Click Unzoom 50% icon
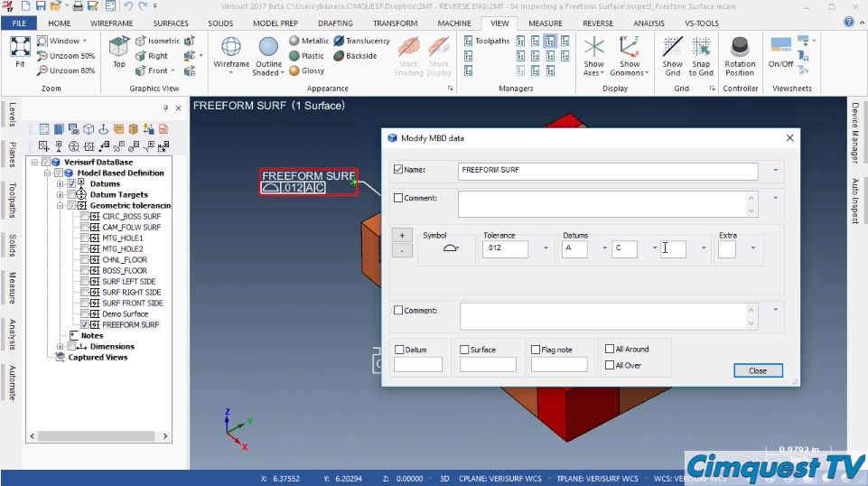Screen dimensions: 868x486 coord(42,56)
